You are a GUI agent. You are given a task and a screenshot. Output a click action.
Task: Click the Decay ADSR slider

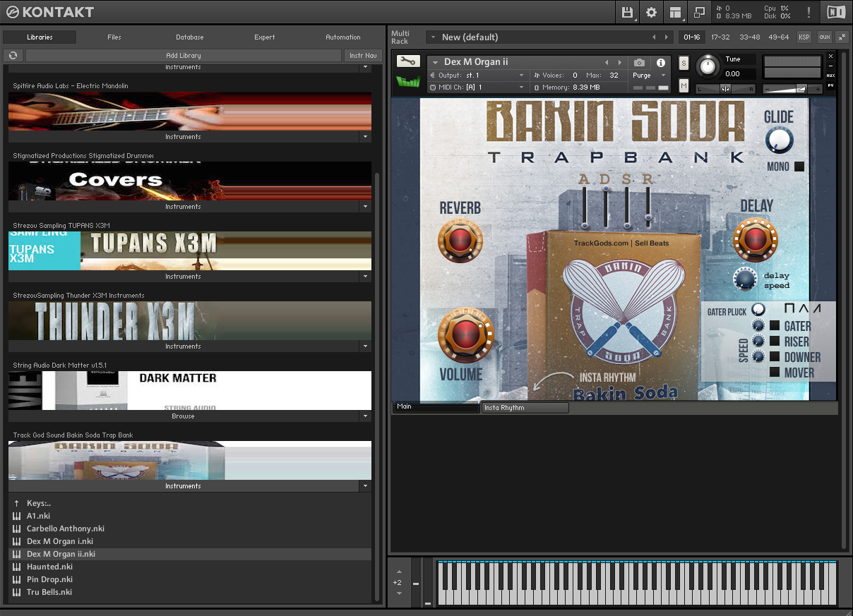coord(606,206)
